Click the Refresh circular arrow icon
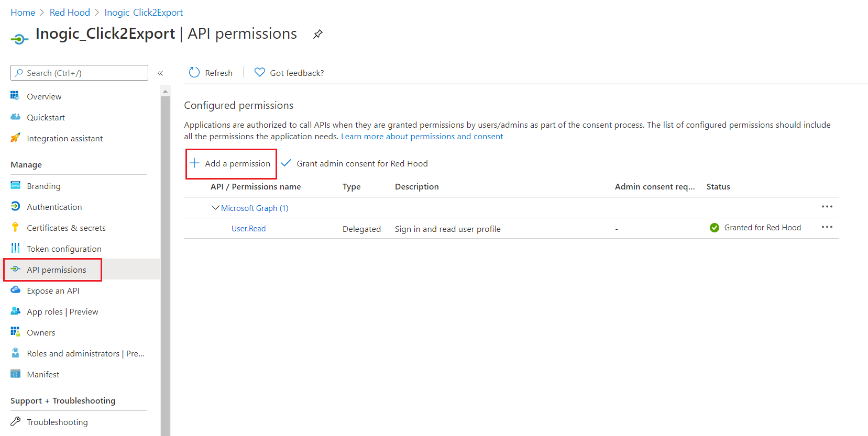 tap(194, 72)
